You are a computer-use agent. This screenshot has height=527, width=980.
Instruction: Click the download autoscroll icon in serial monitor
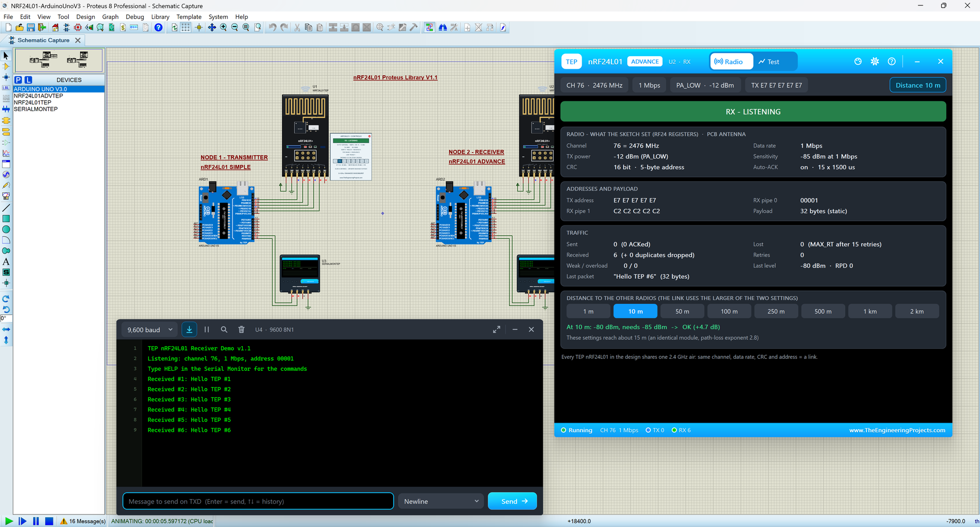pos(189,329)
